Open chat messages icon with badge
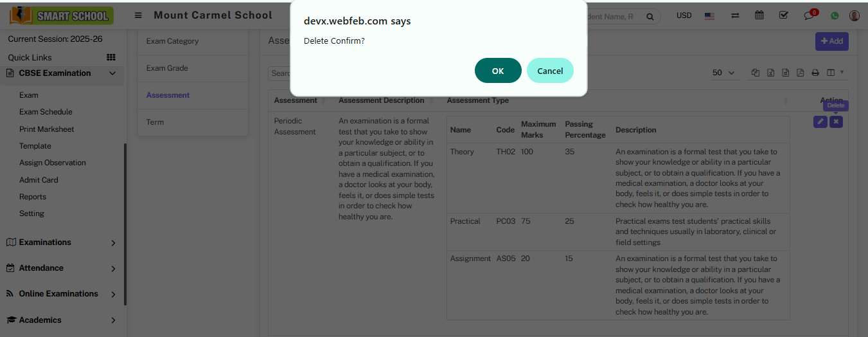This screenshot has width=868, height=337. [x=809, y=16]
